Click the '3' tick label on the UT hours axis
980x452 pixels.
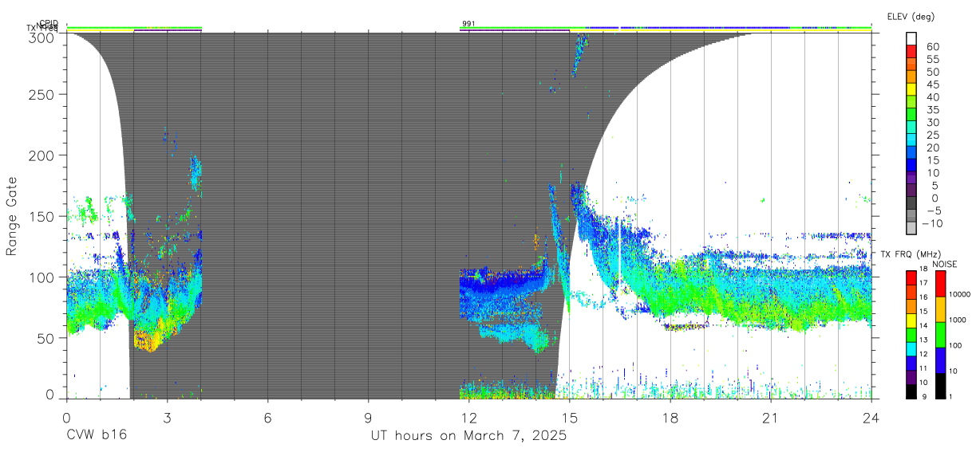167,417
